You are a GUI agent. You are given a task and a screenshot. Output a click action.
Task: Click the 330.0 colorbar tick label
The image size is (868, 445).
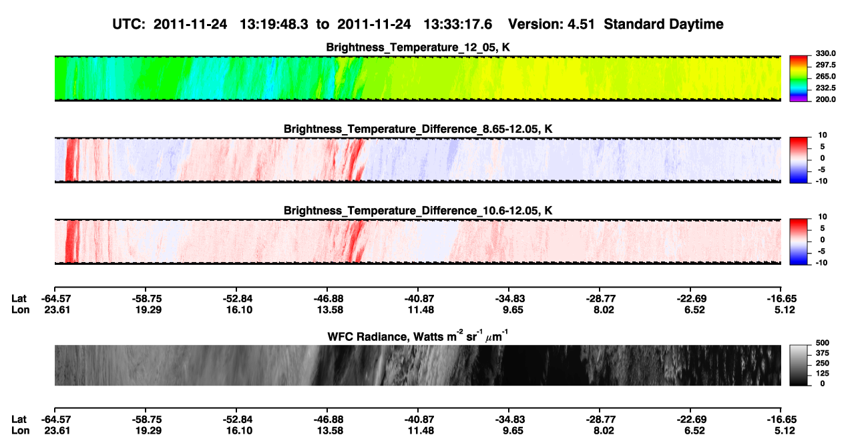825,54
